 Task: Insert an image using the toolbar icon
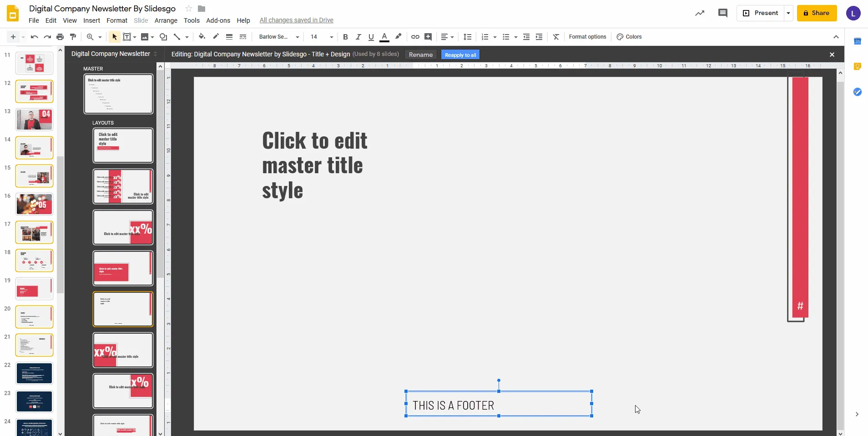[144, 37]
